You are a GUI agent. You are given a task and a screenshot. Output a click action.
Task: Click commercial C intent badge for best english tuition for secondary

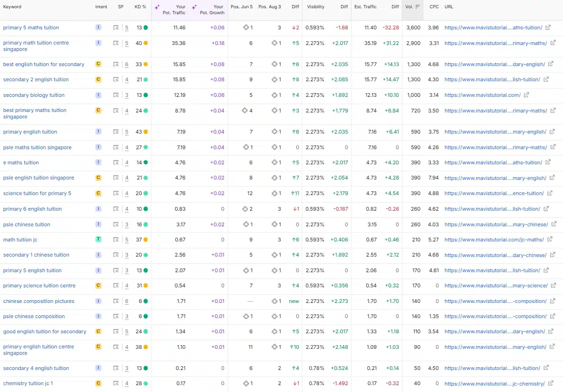98,64
